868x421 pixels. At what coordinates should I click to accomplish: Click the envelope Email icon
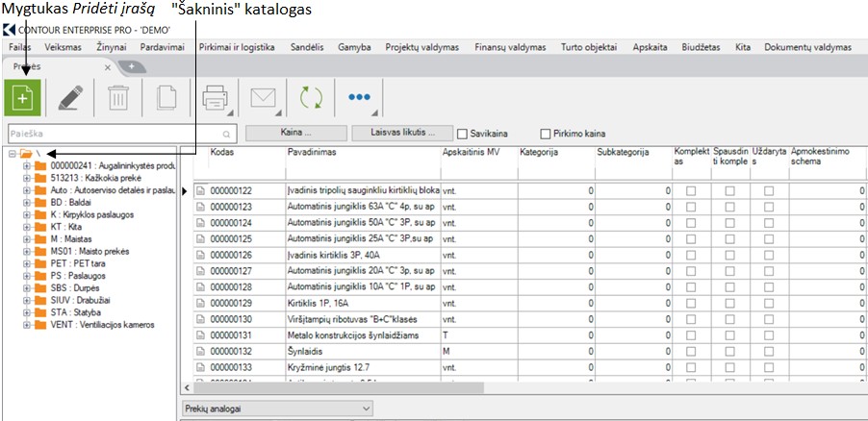point(263,99)
